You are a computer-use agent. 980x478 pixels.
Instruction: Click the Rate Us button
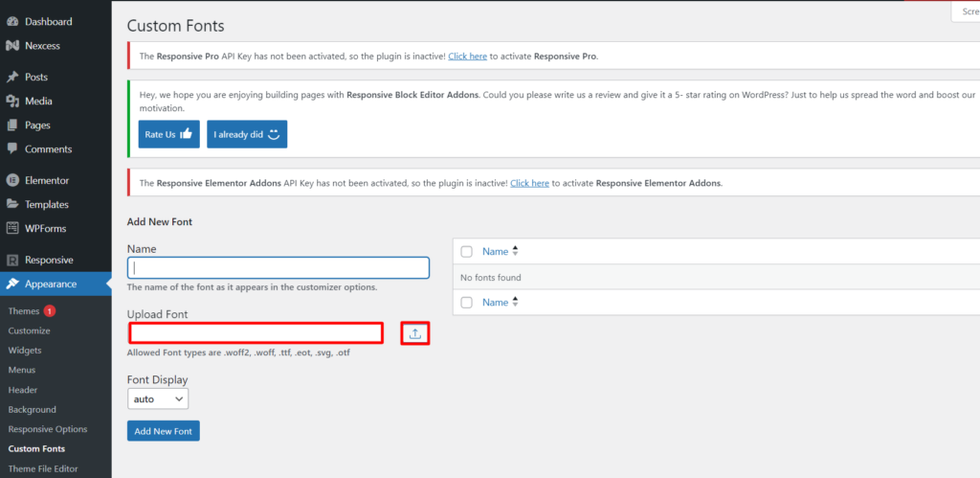click(x=168, y=134)
